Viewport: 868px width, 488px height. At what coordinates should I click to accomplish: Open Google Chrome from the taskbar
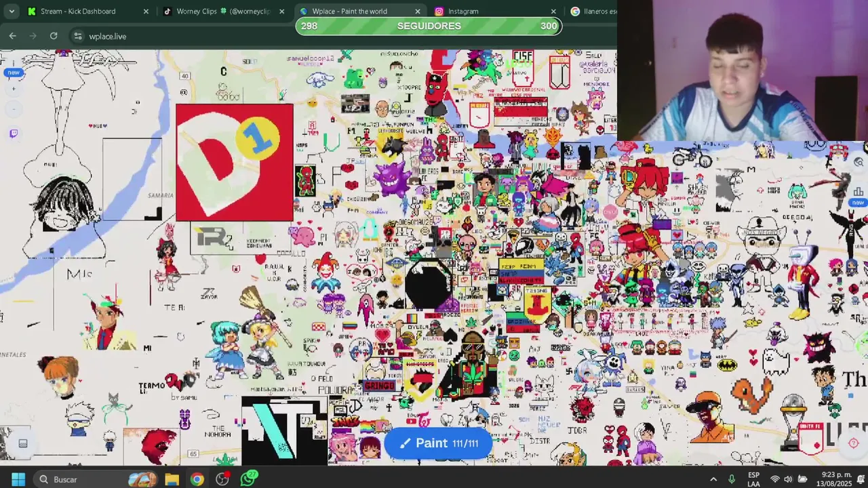coord(197,479)
